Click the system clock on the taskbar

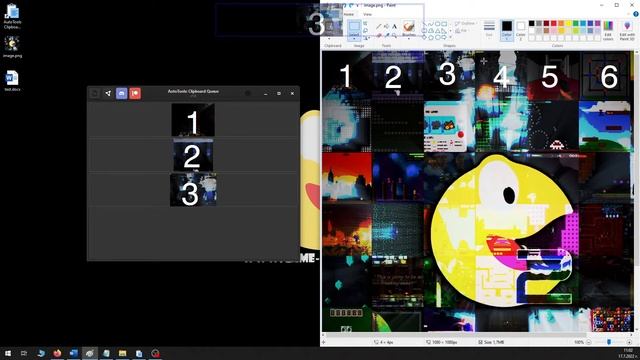628,353
